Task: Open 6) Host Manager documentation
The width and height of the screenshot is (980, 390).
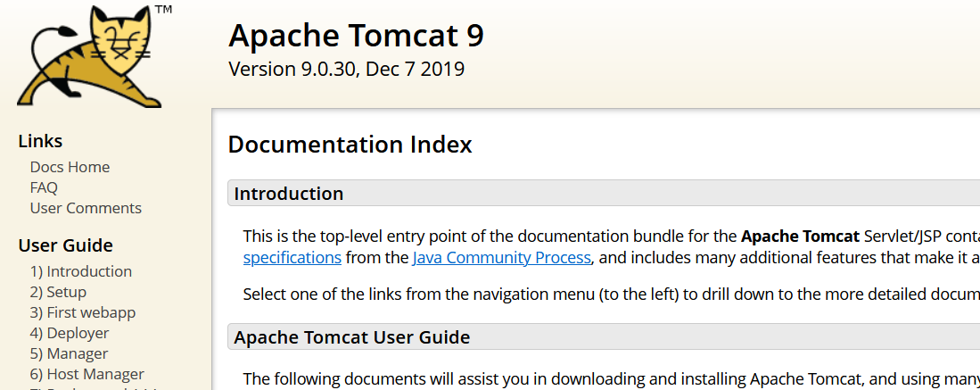Action: point(86,374)
